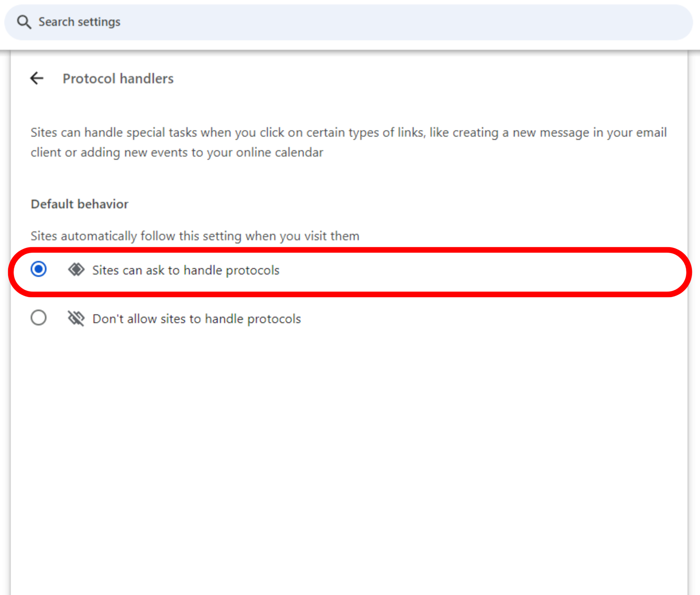Click the Protocol handlers page title
The height and width of the screenshot is (595, 700).
pyautogui.click(x=118, y=79)
